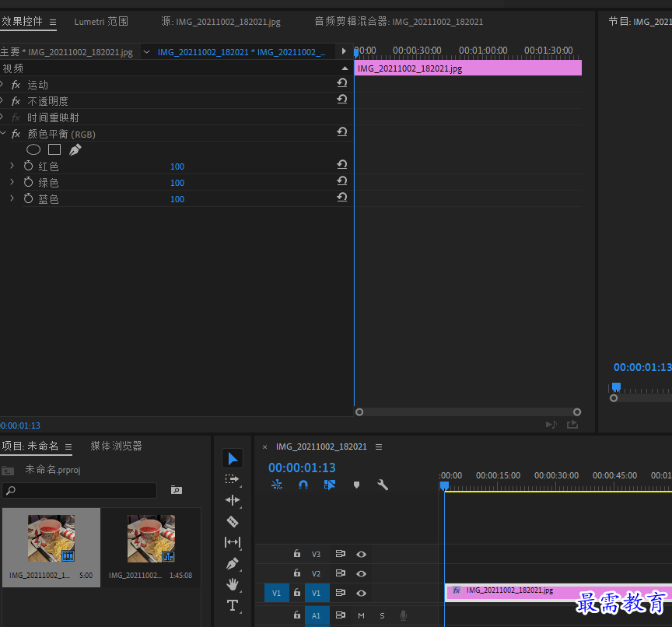Reset the 颜色平衡 (RGB) effect

[342, 131]
